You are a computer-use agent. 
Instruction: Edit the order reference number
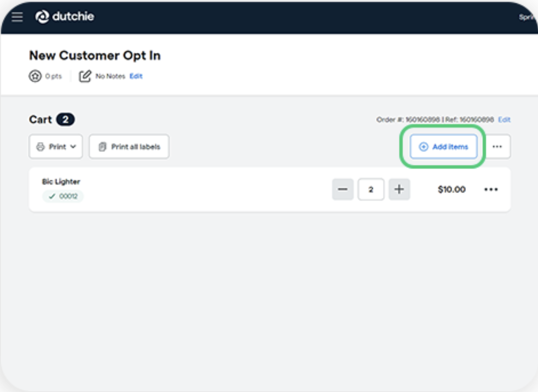point(504,120)
